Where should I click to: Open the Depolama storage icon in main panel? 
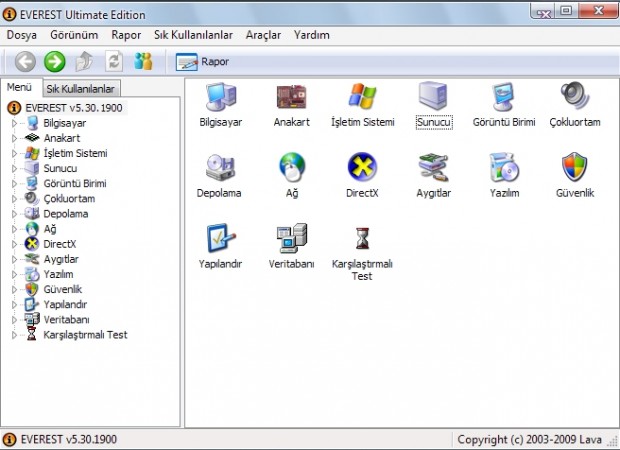pos(220,167)
